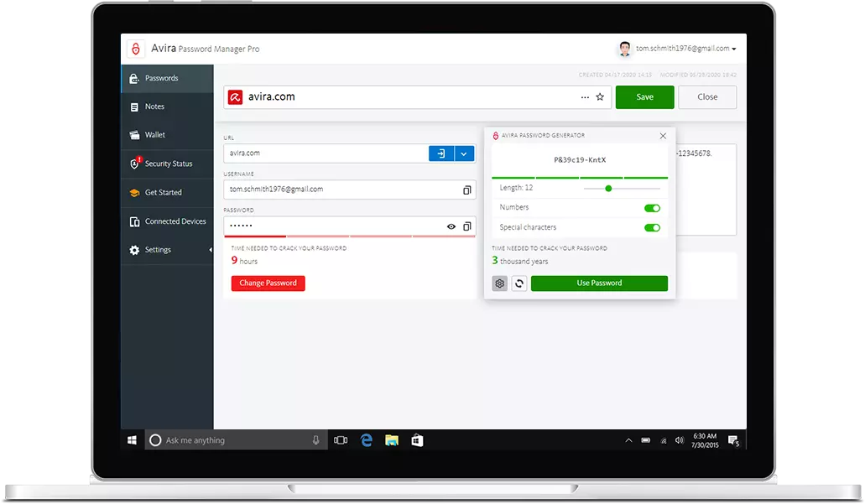Screen dimensions: 865x504
Task: Turn off the Special characters toggle
Action: 652,228
